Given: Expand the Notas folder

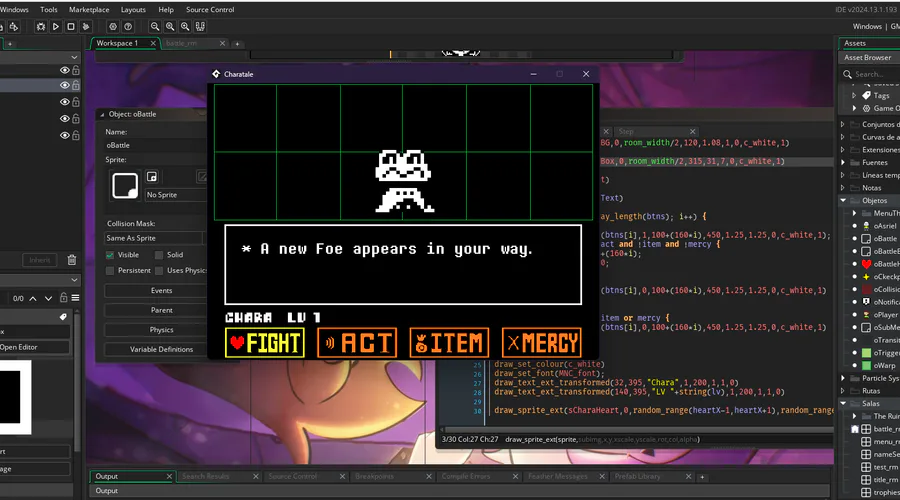Looking at the screenshot, I should pos(843,188).
